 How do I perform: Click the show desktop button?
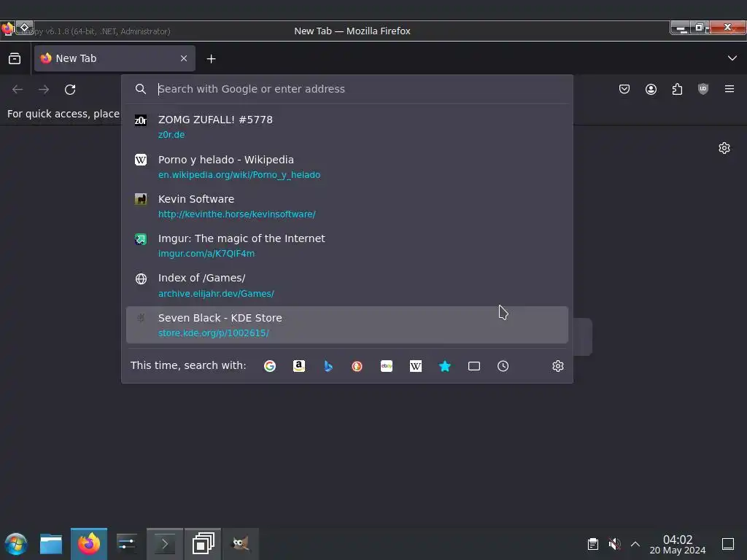coord(728,544)
